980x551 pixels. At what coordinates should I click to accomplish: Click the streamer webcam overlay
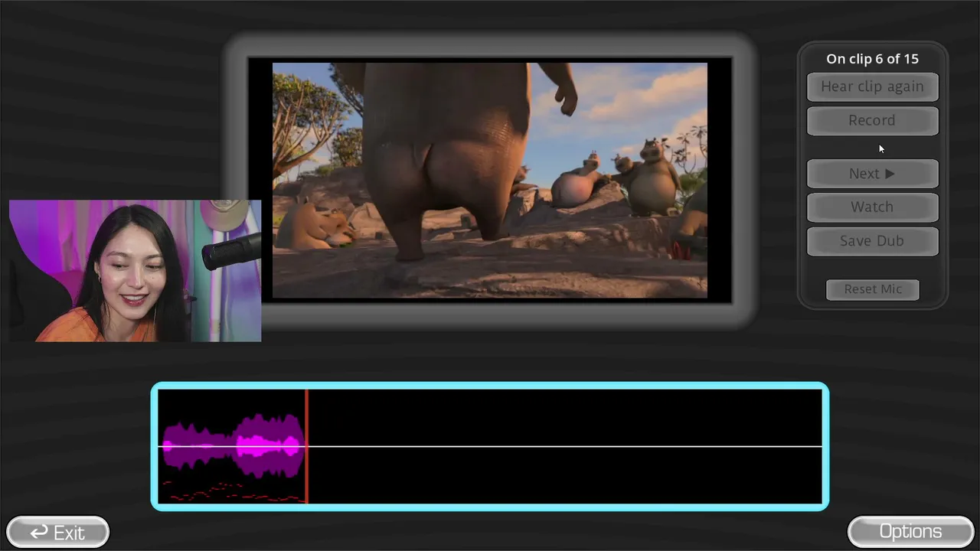click(135, 271)
